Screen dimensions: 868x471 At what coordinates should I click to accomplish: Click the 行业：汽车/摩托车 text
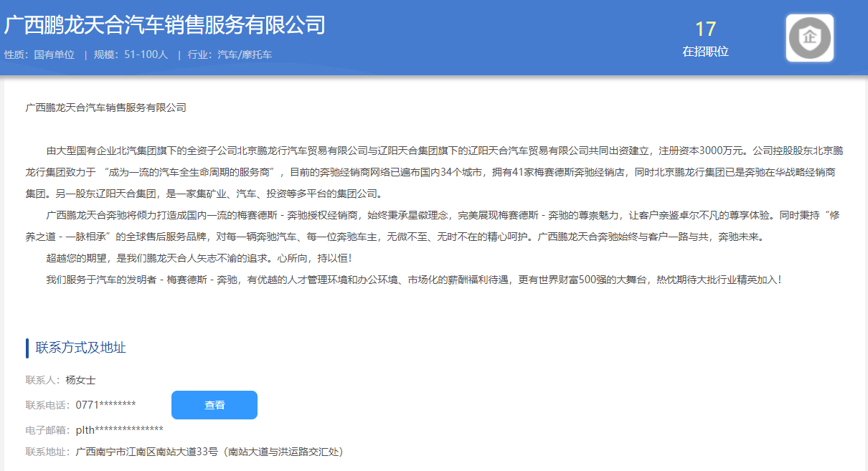tap(230, 54)
